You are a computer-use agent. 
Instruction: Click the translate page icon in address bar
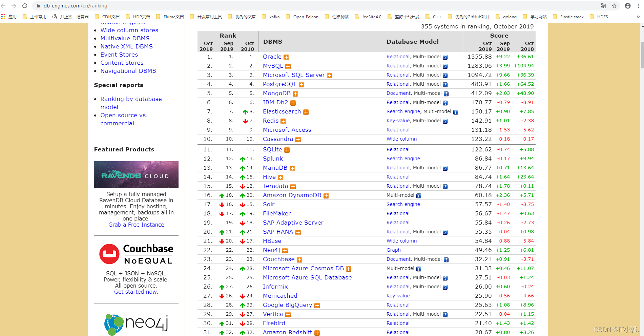tap(603, 6)
